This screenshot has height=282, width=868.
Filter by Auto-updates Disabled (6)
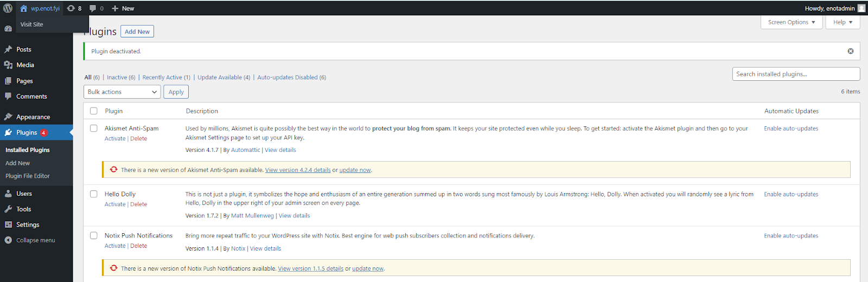tap(292, 78)
